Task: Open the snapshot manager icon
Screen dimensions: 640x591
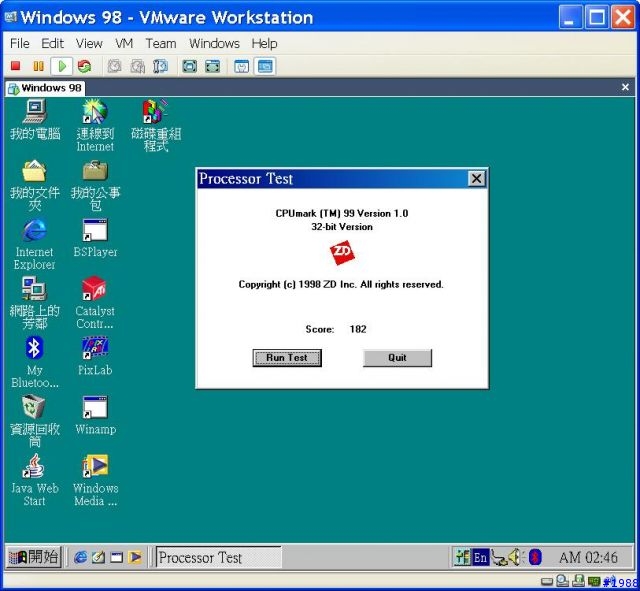Action: [x=160, y=66]
